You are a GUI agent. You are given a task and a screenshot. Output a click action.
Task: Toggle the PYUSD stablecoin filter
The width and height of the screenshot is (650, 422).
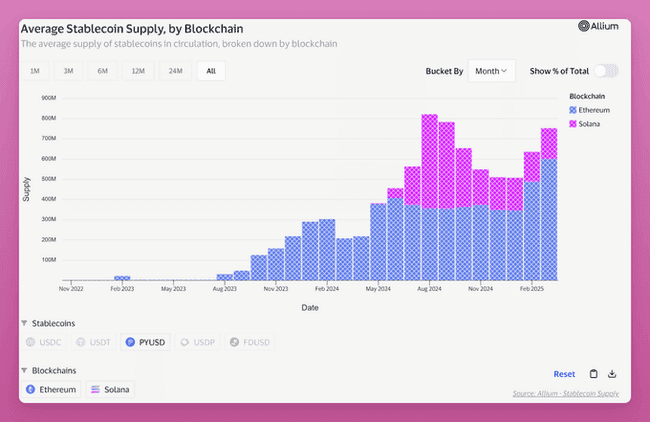(143, 342)
